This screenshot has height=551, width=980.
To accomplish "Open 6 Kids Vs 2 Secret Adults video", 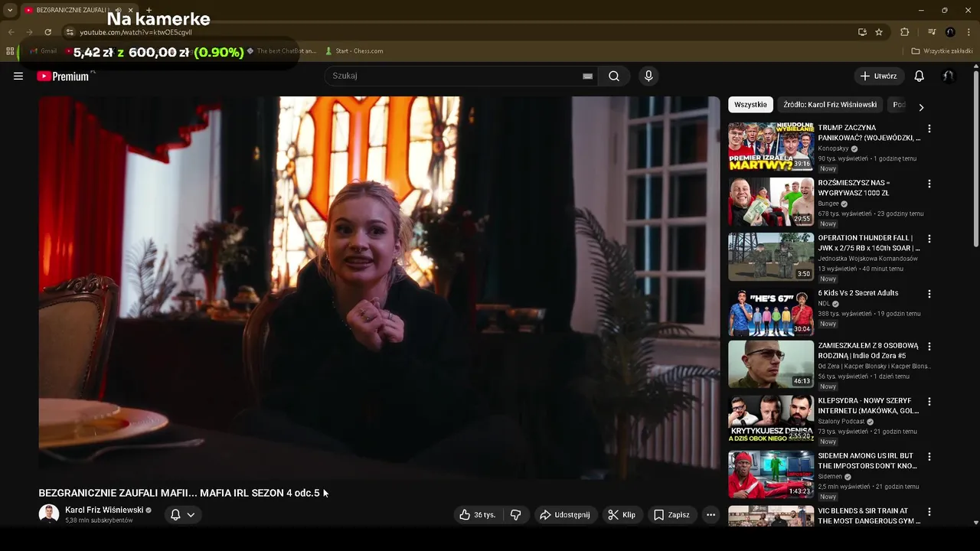I will coord(857,293).
